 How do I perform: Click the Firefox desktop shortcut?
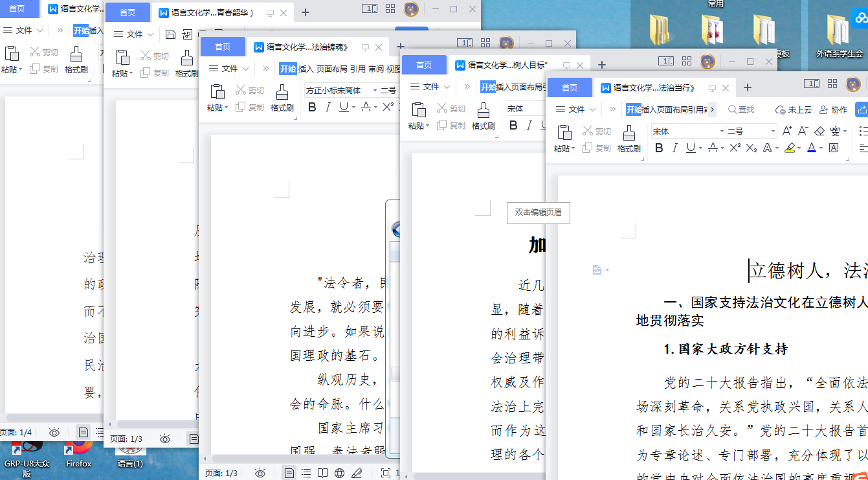pos(78,453)
